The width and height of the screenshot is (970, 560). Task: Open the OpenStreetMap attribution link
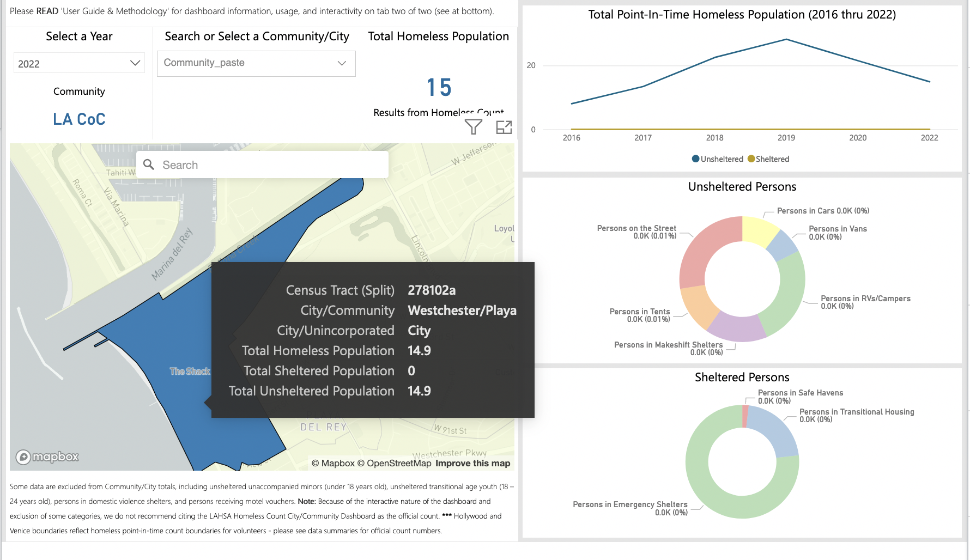(x=398, y=463)
